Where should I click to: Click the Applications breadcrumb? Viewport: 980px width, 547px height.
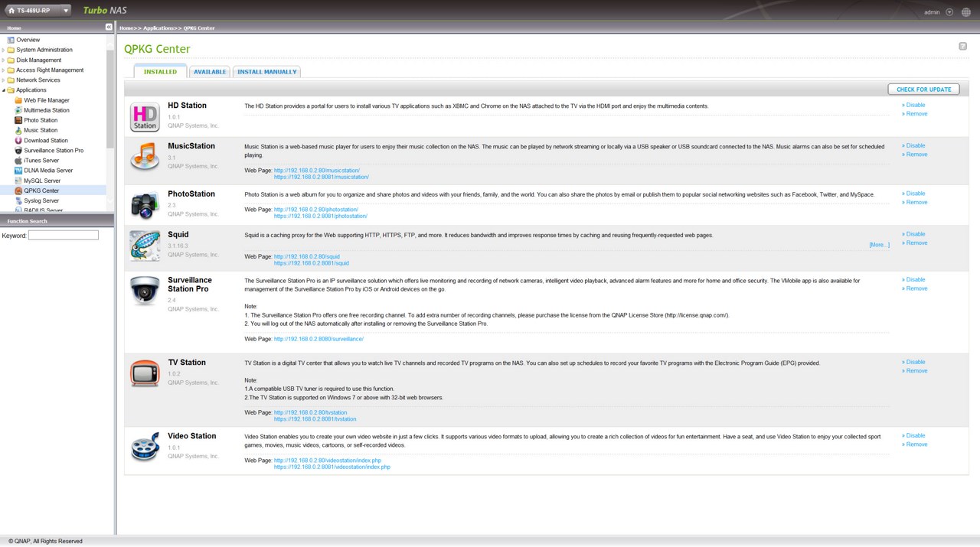click(x=158, y=28)
